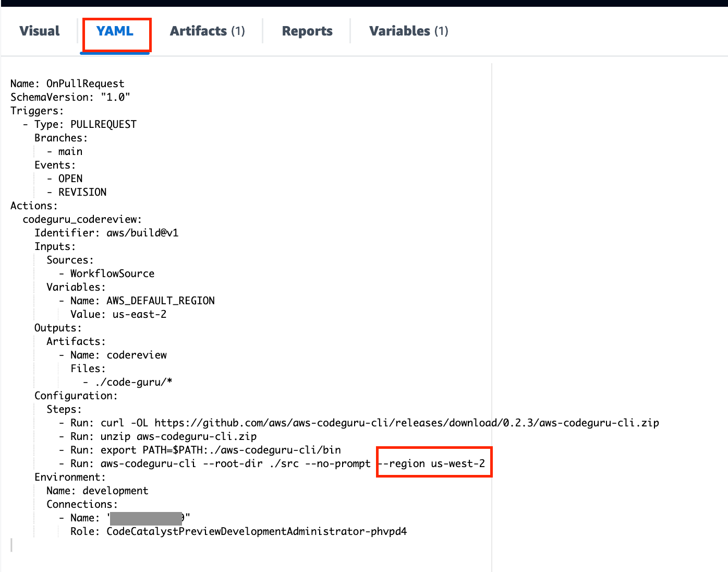Click the "- REVISION" event entry
Image resolution: width=728 pixels, height=572 pixels.
point(77,192)
